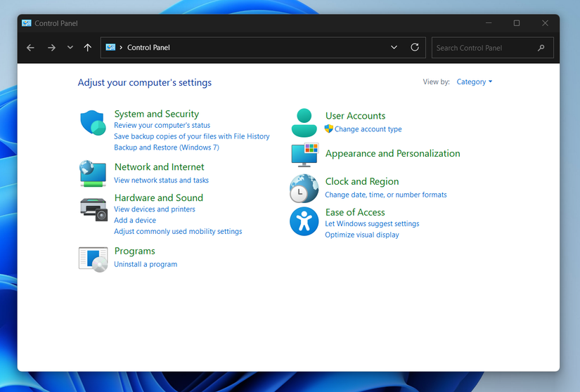Open the Programs disc icon

(94, 259)
